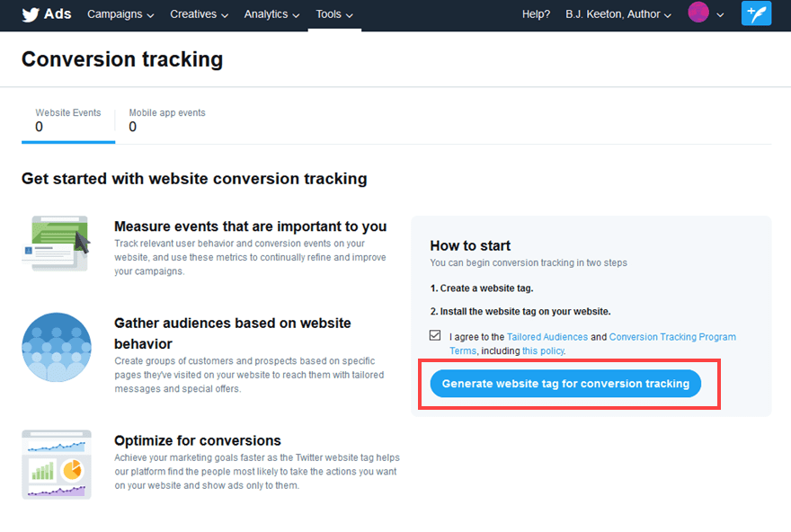Click the blue audiences people illustration
This screenshot has height=532, width=791.
click(x=56, y=347)
